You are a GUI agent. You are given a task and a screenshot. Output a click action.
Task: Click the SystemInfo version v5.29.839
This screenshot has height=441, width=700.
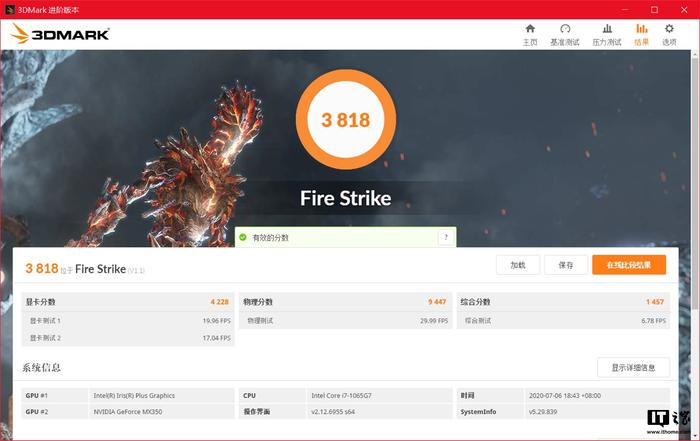[543, 412]
